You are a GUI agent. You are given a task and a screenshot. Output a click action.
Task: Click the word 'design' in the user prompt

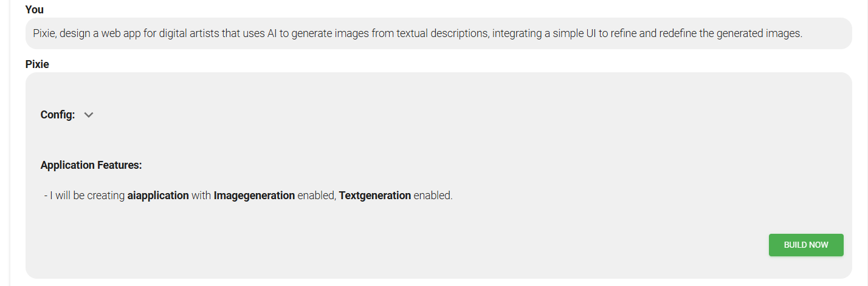pyautogui.click(x=76, y=33)
